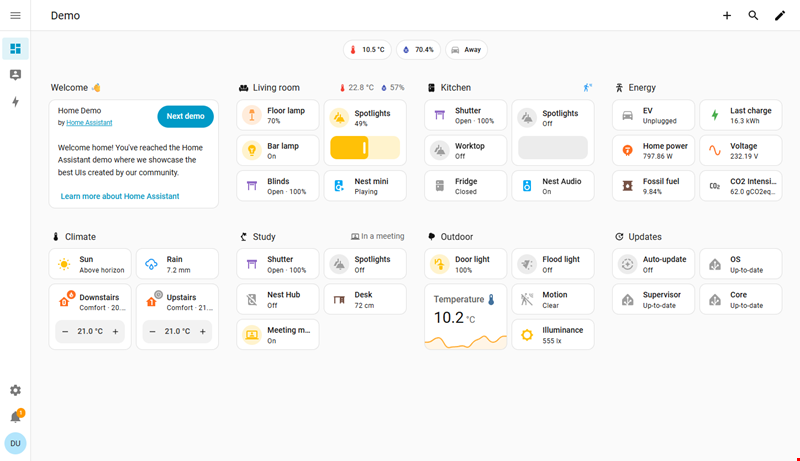This screenshot has width=800, height=461.
Task: Open the settings gear in sidebar
Action: pyautogui.click(x=15, y=390)
